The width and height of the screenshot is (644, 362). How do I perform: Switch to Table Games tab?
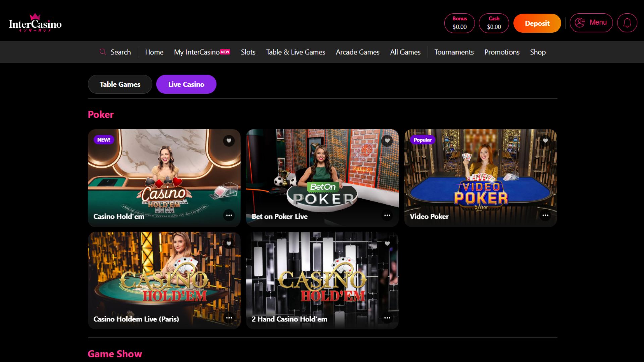(x=120, y=84)
